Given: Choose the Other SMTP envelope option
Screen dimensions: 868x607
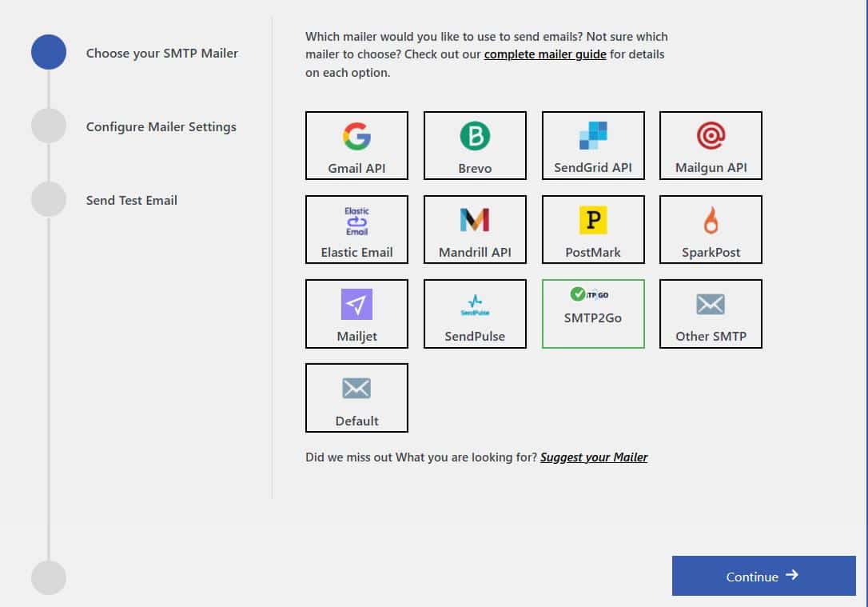Looking at the screenshot, I should tap(711, 305).
